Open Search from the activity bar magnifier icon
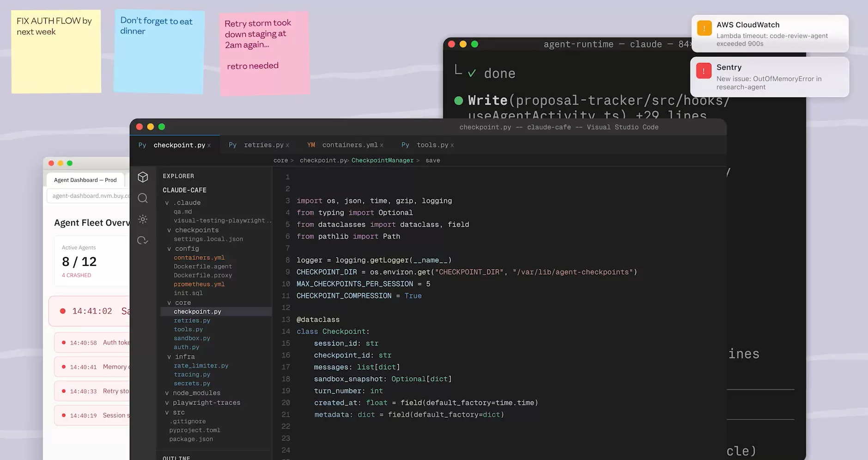868x460 pixels. click(x=143, y=198)
